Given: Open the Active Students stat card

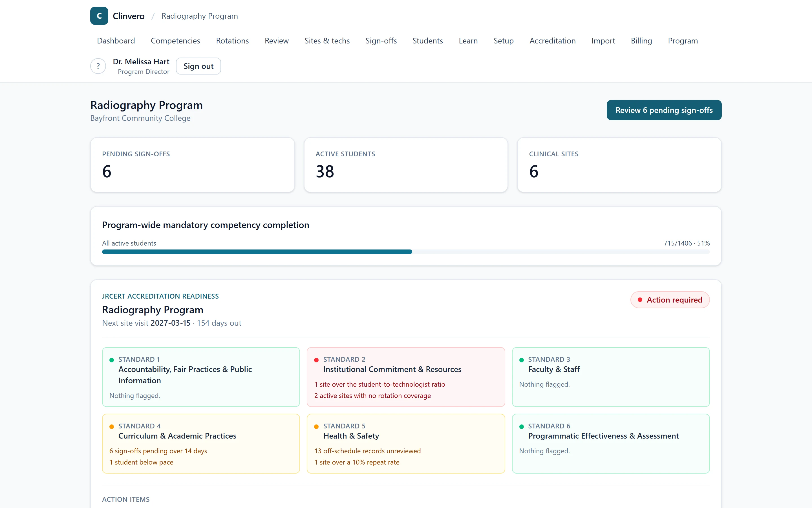Looking at the screenshot, I should click(406, 165).
